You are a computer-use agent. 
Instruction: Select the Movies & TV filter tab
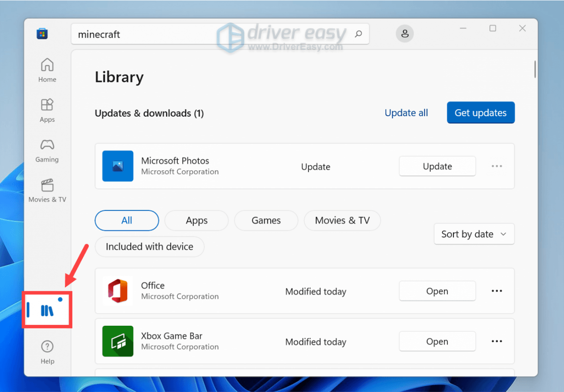(x=342, y=220)
